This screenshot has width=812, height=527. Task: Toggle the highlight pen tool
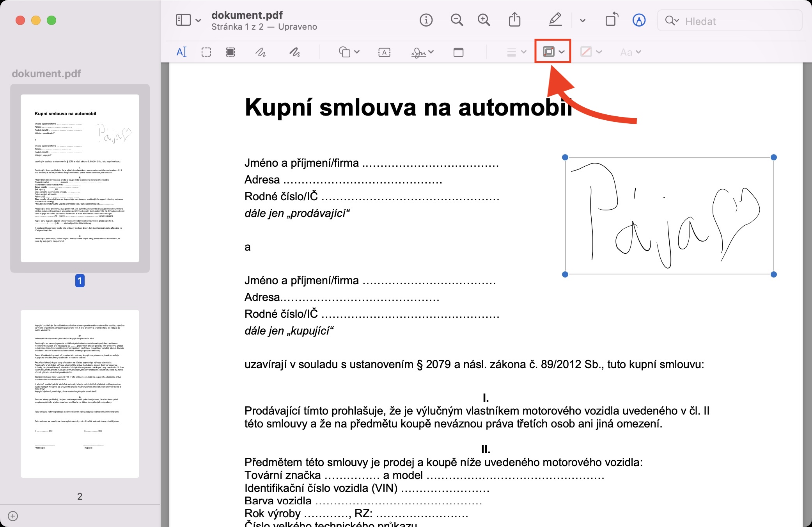click(x=555, y=20)
